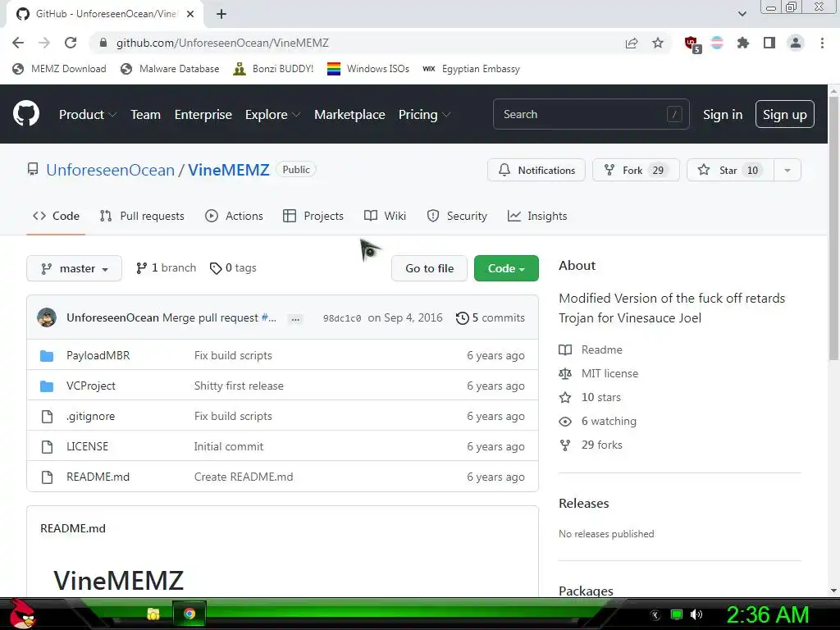Open MIT license link in About

(609, 373)
